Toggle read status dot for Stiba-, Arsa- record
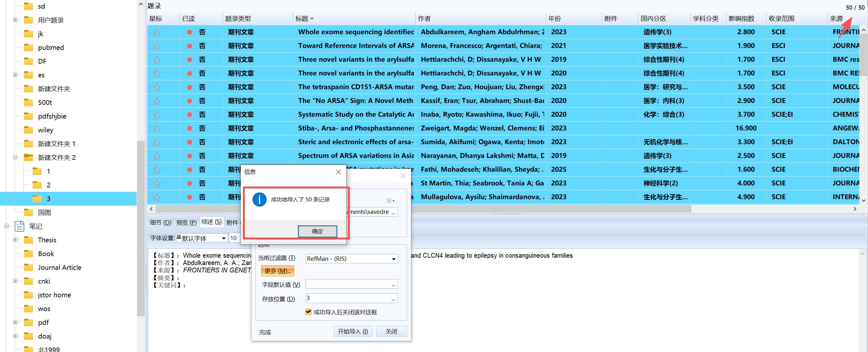Screen dimensions: 868x352 coord(190,129)
